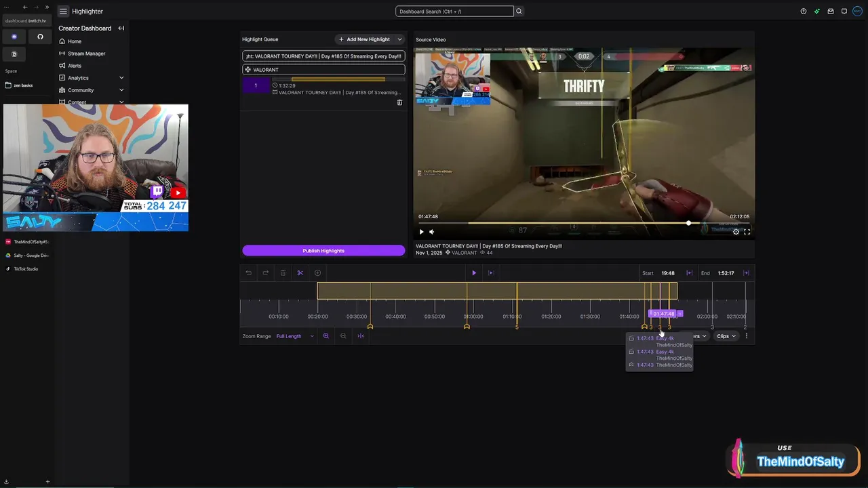Open the help icon in top bar
This screenshot has height=488, width=868.
[x=804, y=12]
